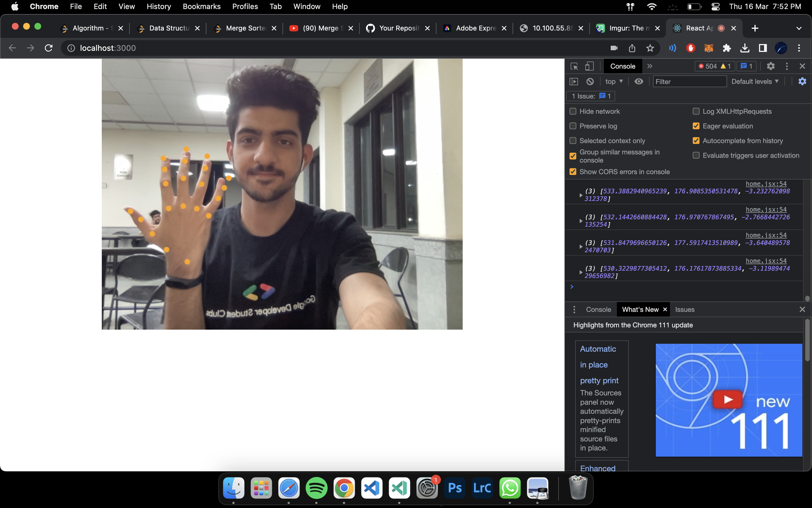The height and width of the screenshot is (508, 812).
Task: Uncheck Show CORS errors in console
Action: click(x=573, y=172)
